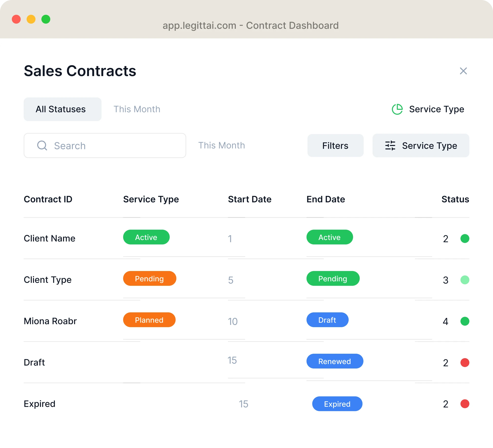
Task: Select the green status dot for Miona Roabr
Action: click(465, 321)
